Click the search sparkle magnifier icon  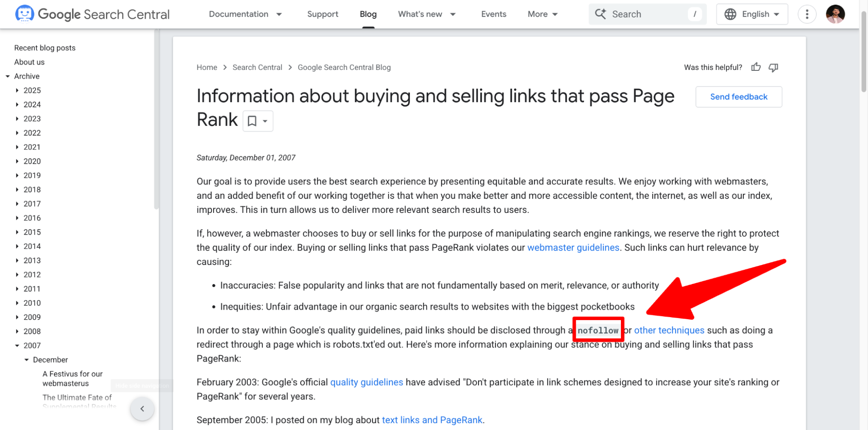pos(601,14)
